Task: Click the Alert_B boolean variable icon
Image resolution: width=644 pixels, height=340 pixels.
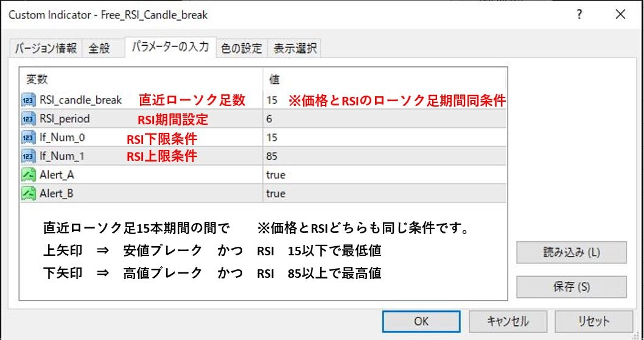Action: click(x=29, y=194)
